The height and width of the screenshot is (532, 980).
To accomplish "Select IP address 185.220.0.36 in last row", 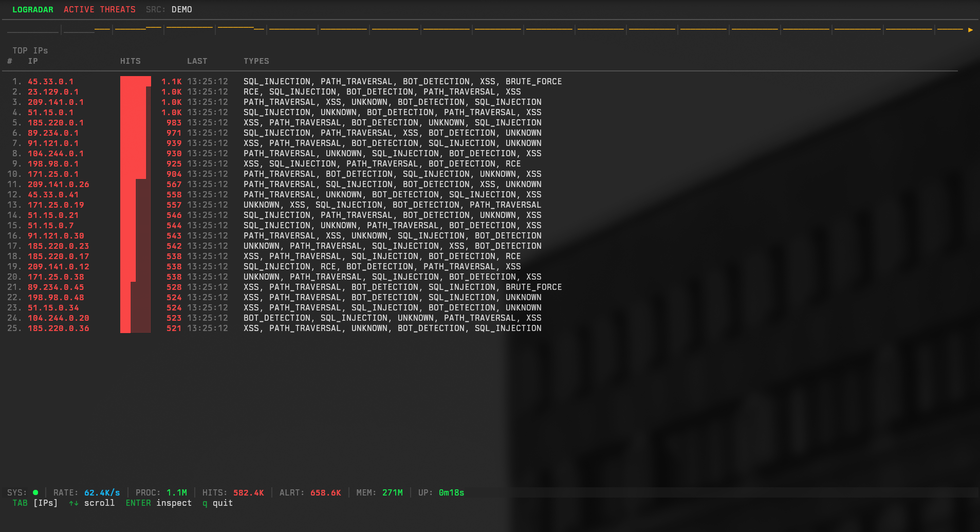I will coord(59,328).
